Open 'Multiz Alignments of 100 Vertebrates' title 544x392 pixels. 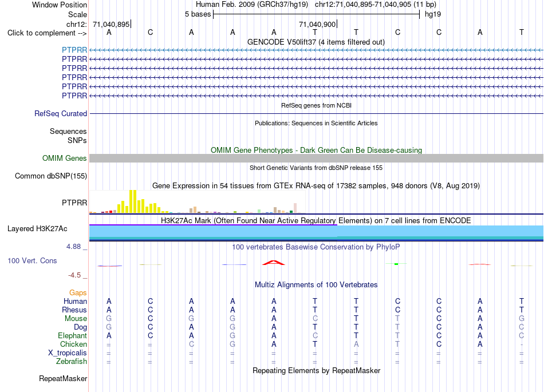coord(316,284)
